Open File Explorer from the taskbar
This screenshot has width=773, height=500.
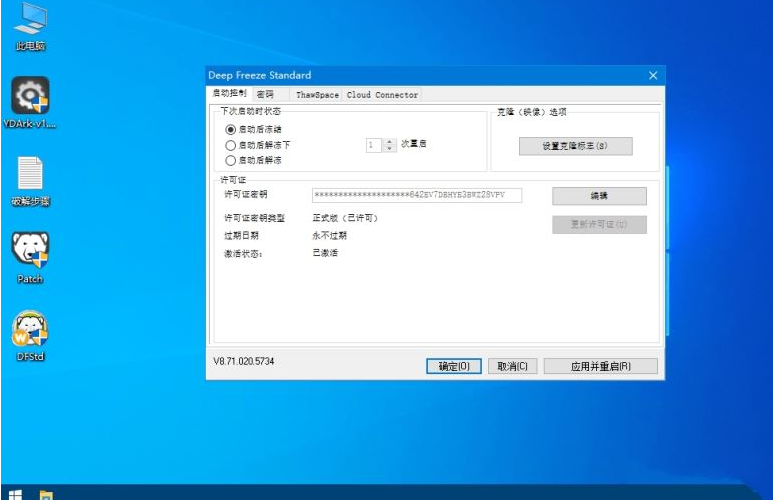point(46,492)
